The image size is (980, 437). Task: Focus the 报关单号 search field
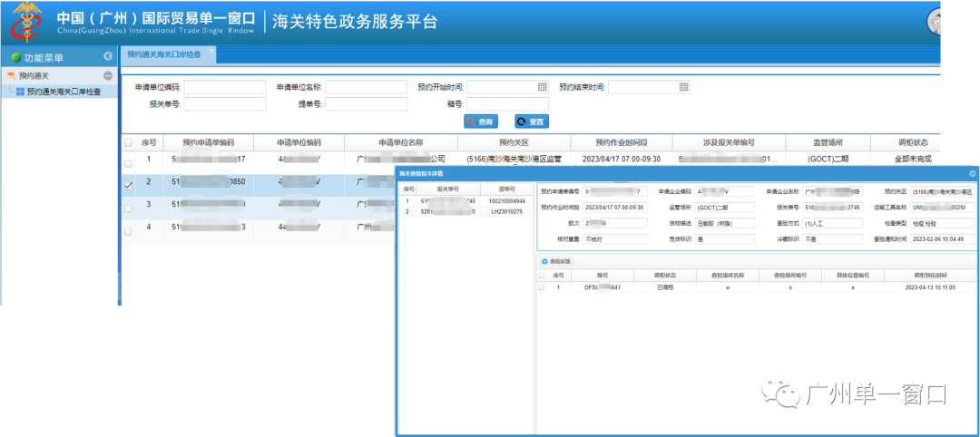[x=225, y=104]
